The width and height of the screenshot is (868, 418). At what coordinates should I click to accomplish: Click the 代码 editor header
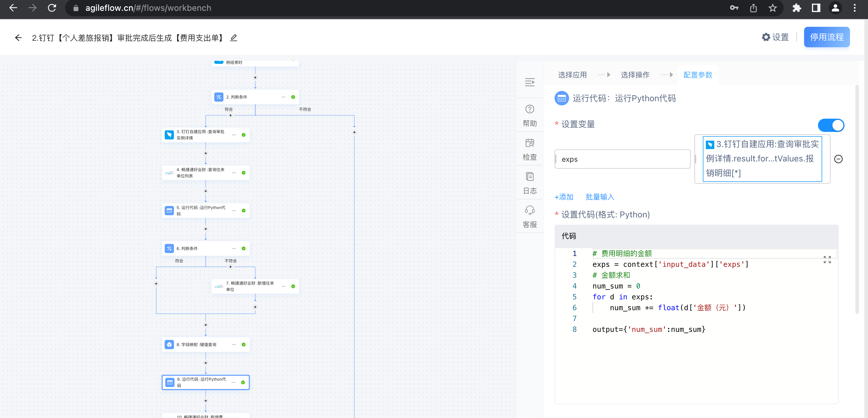[696, 236]
